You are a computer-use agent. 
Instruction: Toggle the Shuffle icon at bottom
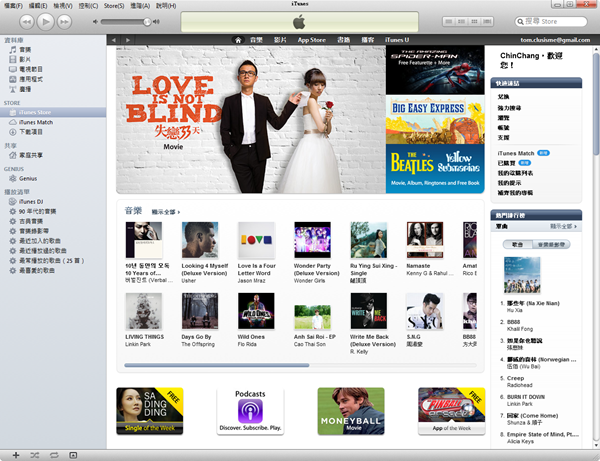tap(34, 454)
